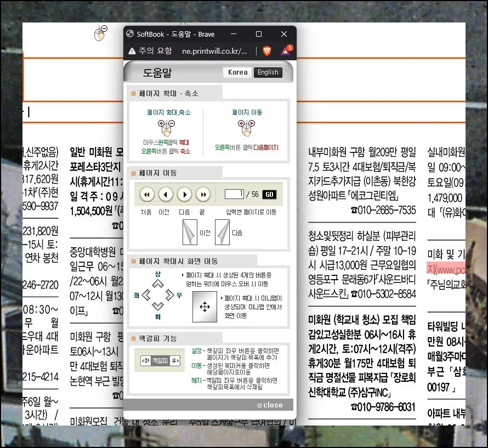Click the page move mouse icon

pos(245,127)
